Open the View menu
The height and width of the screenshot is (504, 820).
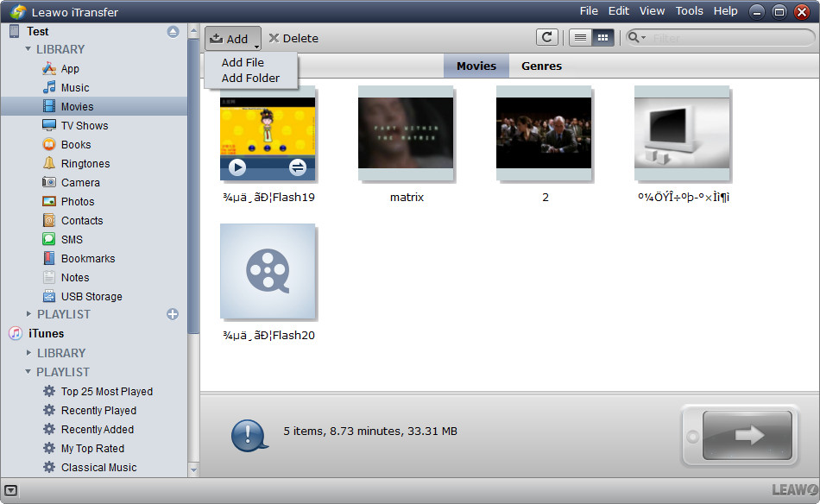(652, 11)
